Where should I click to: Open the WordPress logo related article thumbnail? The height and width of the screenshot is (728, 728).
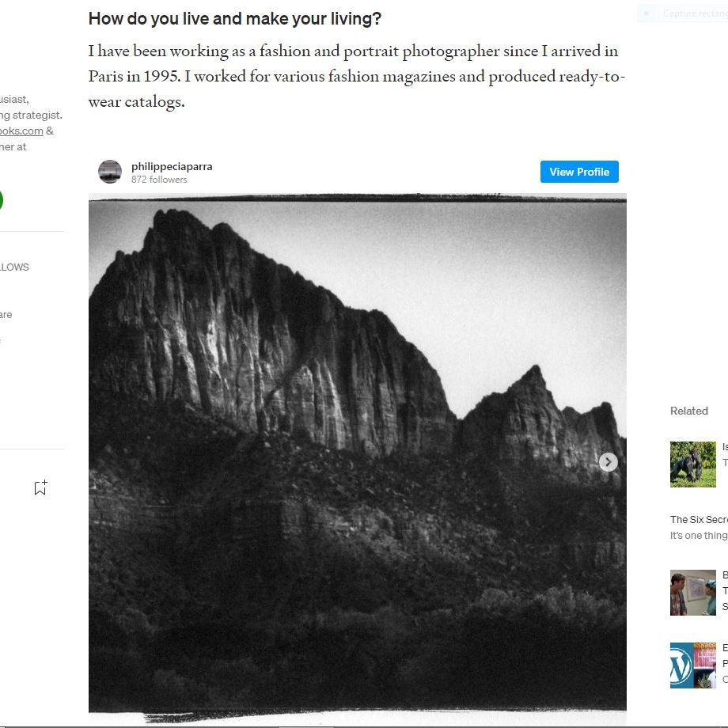(692, 665)
